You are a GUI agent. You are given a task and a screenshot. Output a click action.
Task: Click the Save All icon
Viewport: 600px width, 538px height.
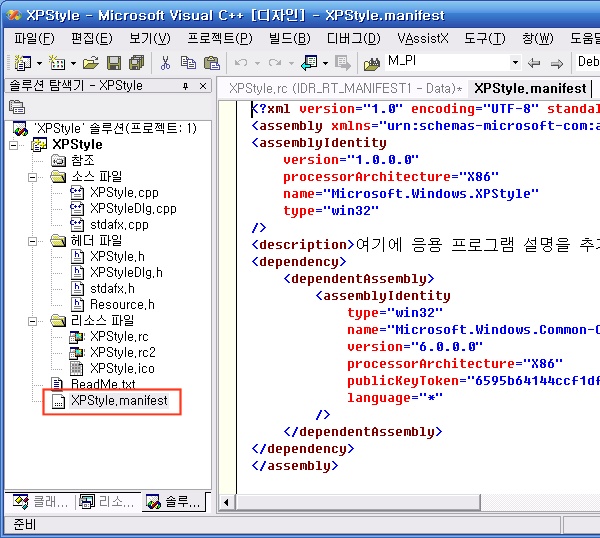point(137,63)
